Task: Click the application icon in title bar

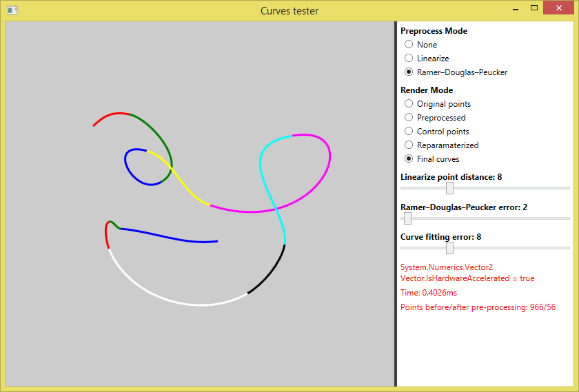Action: click(x=12, y=10)
